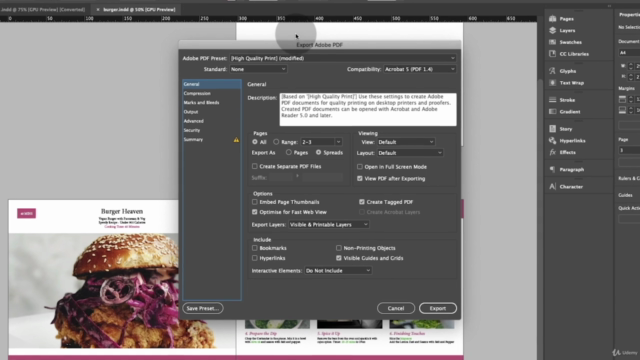Close the burger.indd document tab
Viewport: 640px width, 360px height.
98,9
